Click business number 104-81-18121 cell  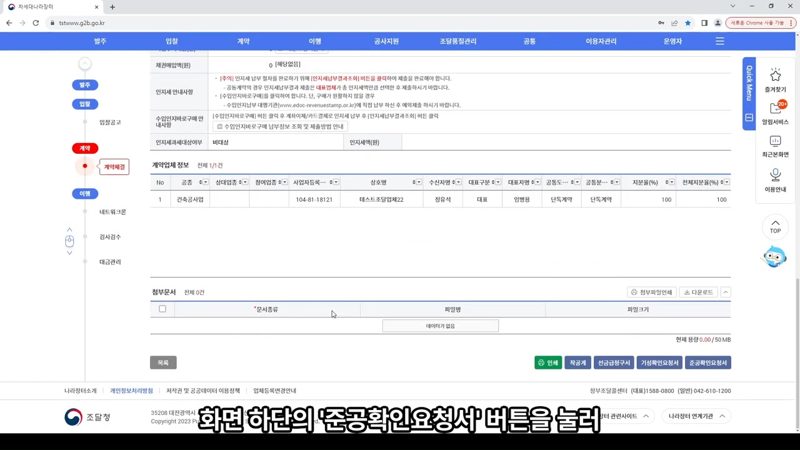click(314, 199)
